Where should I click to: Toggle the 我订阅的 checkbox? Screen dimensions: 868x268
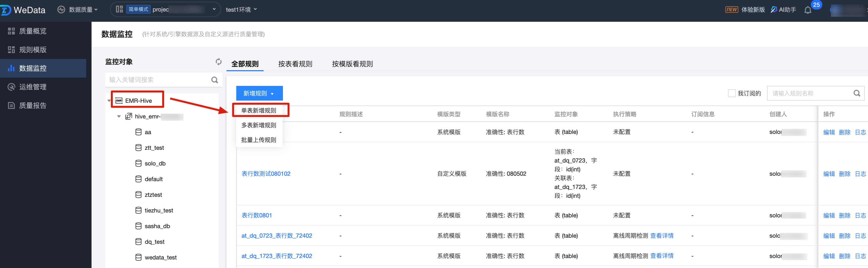732,93
